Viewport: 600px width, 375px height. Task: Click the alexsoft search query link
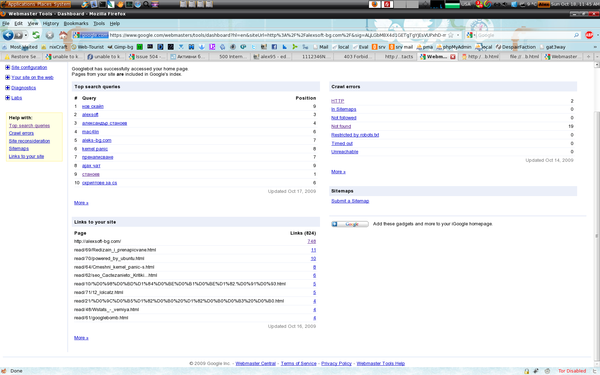click(x=90, y=114)
